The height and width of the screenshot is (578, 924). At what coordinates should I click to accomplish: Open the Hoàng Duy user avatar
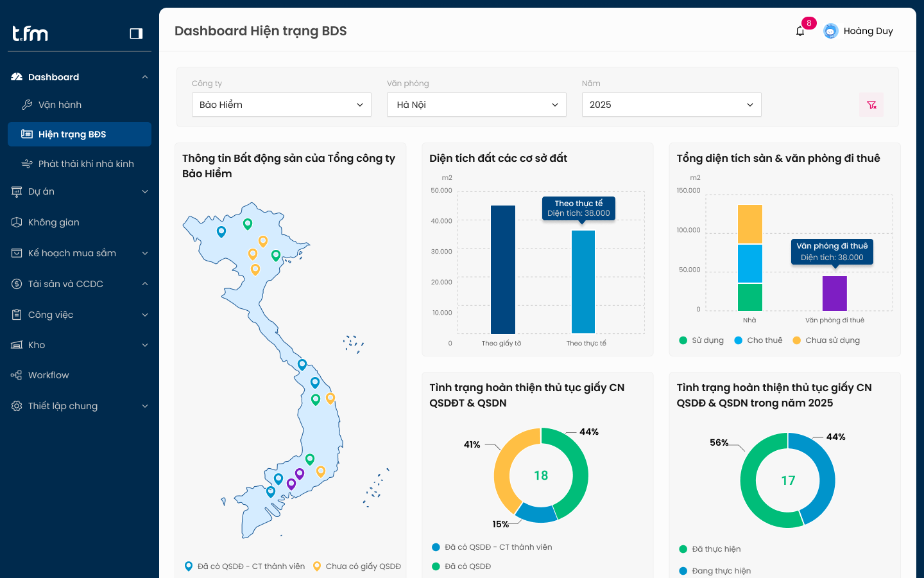click(x=831, y=31)
